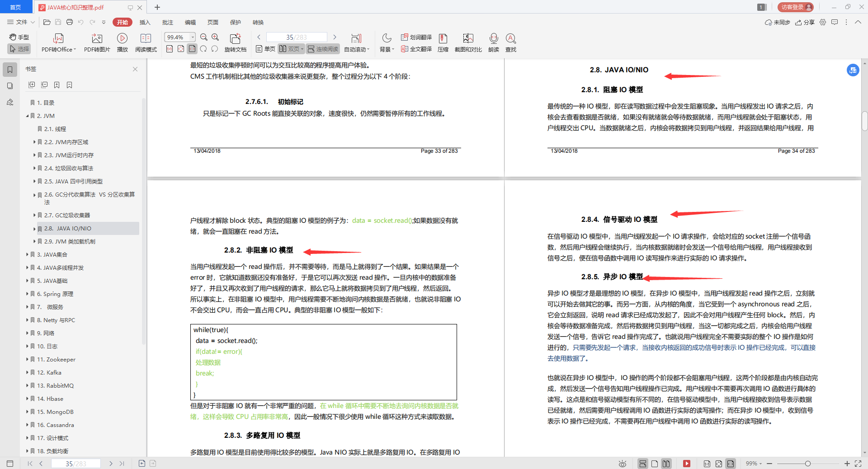The height and width of the screenshot is (469, 868).
Task: Enable 划词翻译 word translation
Action: (415, 38)
